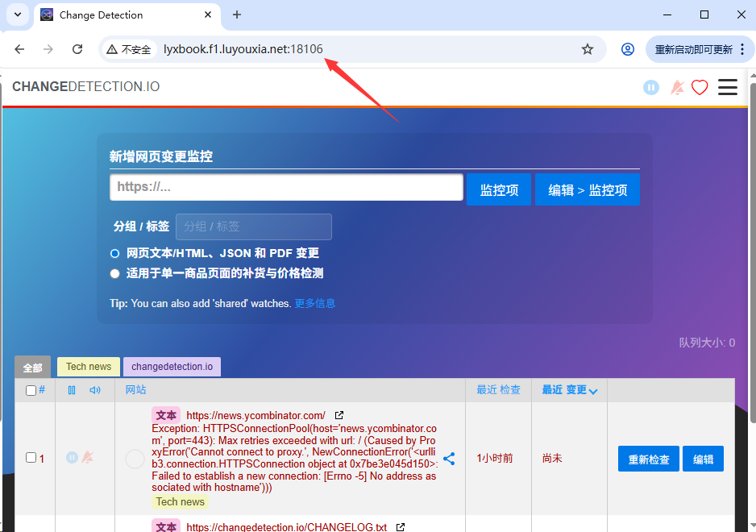
Task: Open the hamburger menu in the header
Action: pyautogui.click(x=728, y=87)
